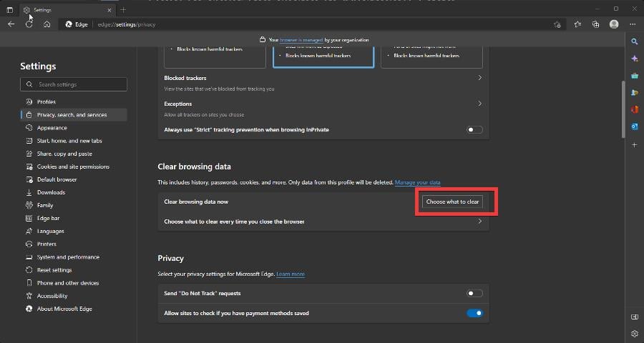Open the sidebar Search icon

pyautogui.click(x=635, y=41)
